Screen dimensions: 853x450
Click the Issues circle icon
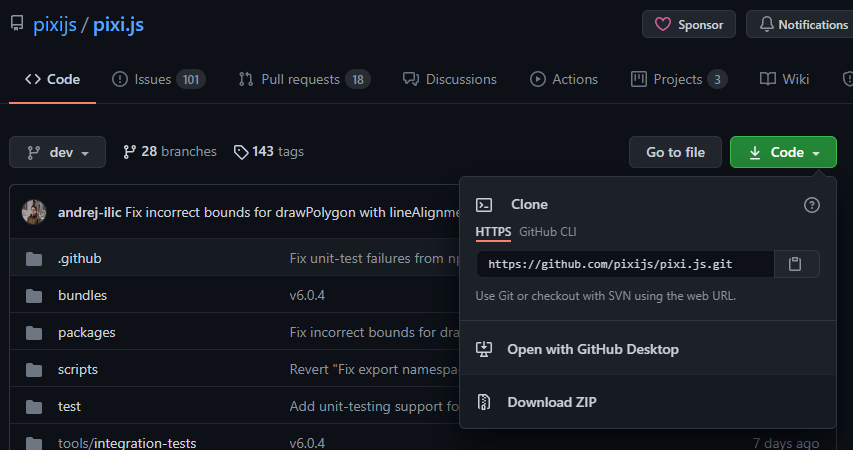pyautogui.click(x=120, y=79)
